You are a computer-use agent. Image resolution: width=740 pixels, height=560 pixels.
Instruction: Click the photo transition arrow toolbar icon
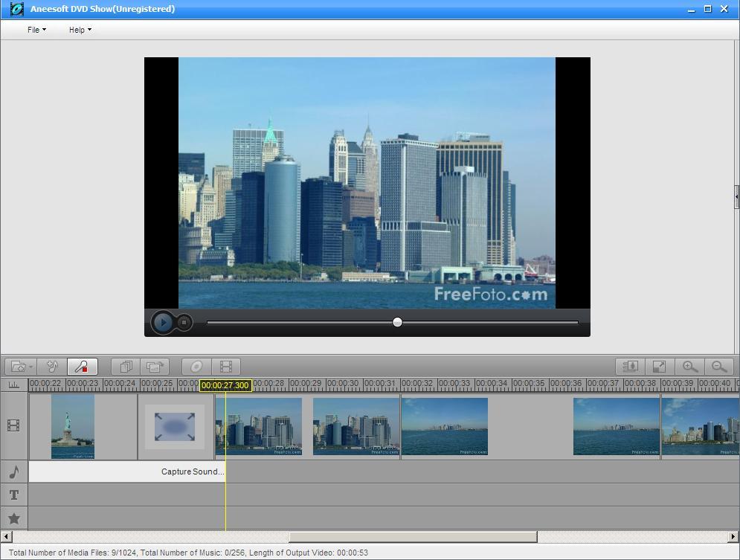[155, 367]
